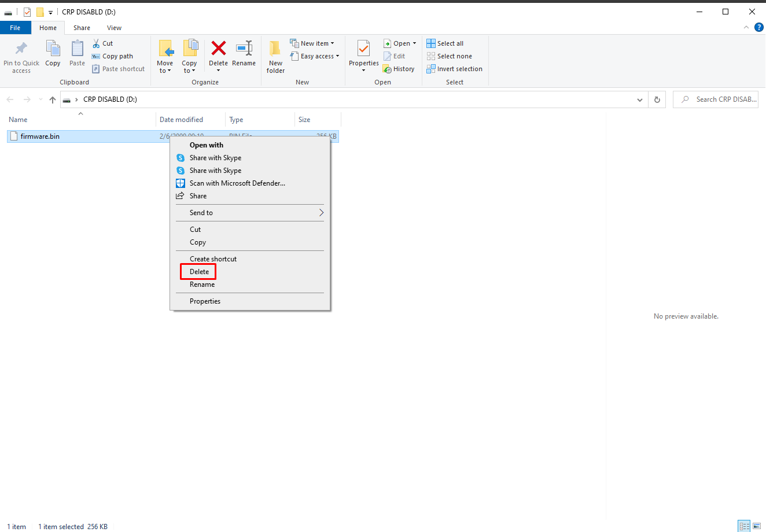
Task: Switch to large icons view in status bar
Action: tap(757, 526)
